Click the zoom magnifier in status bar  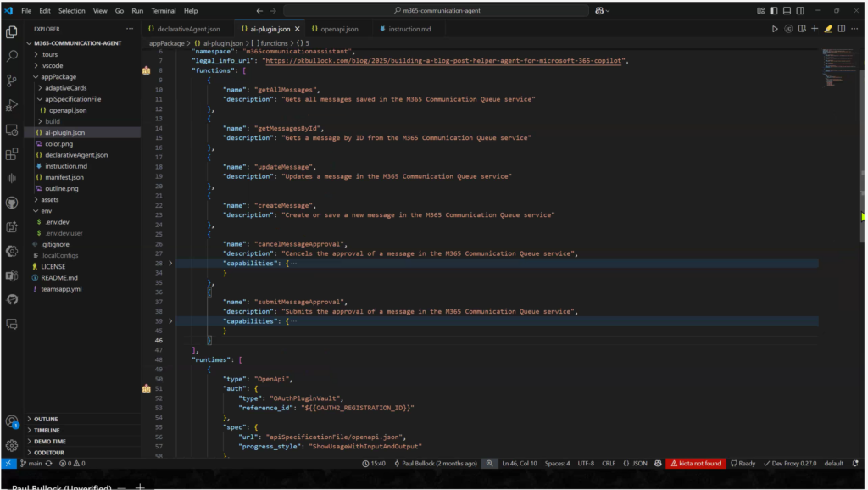(x=489, y=464)
